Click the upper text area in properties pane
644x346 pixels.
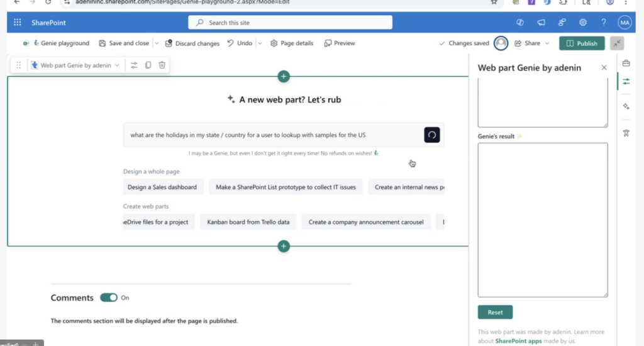pyautogui.click(x=543, y=103)
